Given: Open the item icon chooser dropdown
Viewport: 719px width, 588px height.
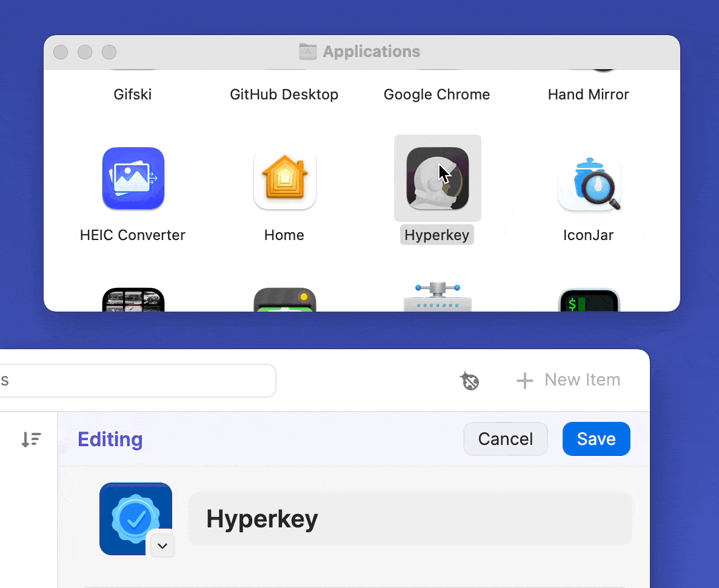Looking at the screenshot, I should [162, 546].
